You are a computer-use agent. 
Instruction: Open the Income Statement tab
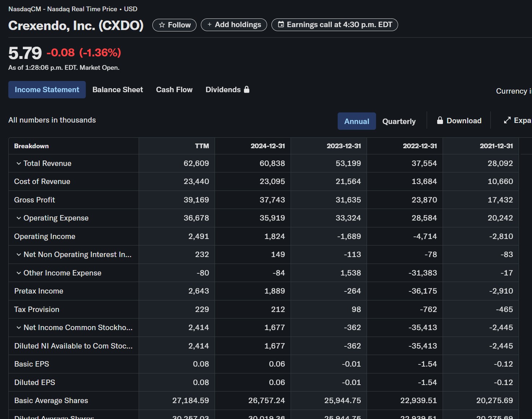[x=47, y=90]
